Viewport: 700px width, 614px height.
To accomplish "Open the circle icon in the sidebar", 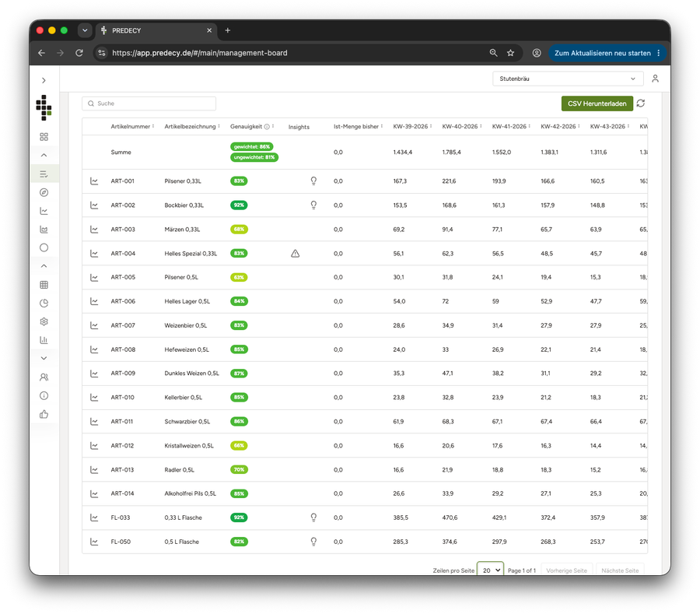I will pyautogui.click(x=44, y=247).
